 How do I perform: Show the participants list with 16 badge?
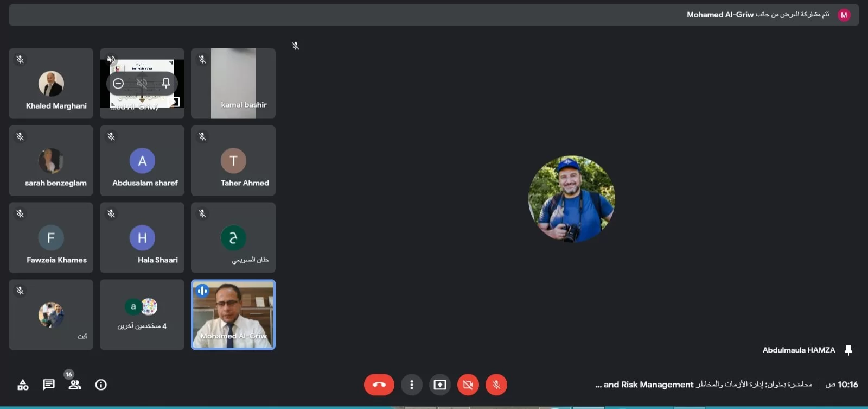point(75,385)
